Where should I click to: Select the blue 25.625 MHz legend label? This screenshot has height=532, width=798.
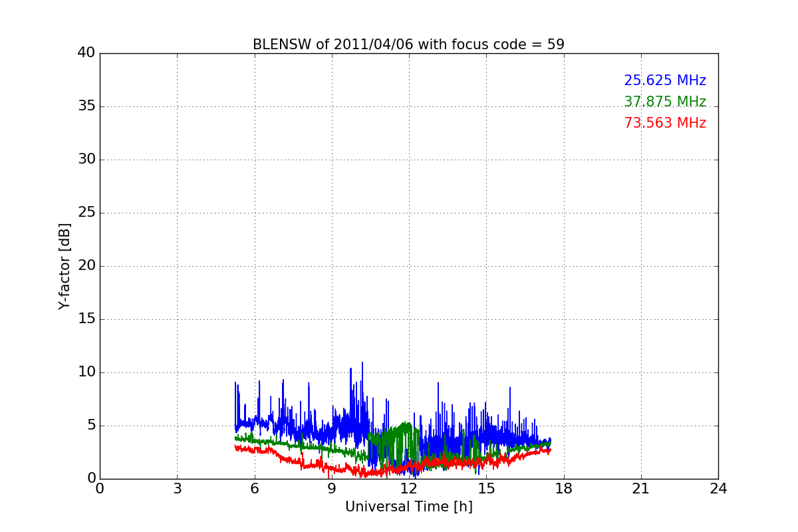[x=665, y=80]
